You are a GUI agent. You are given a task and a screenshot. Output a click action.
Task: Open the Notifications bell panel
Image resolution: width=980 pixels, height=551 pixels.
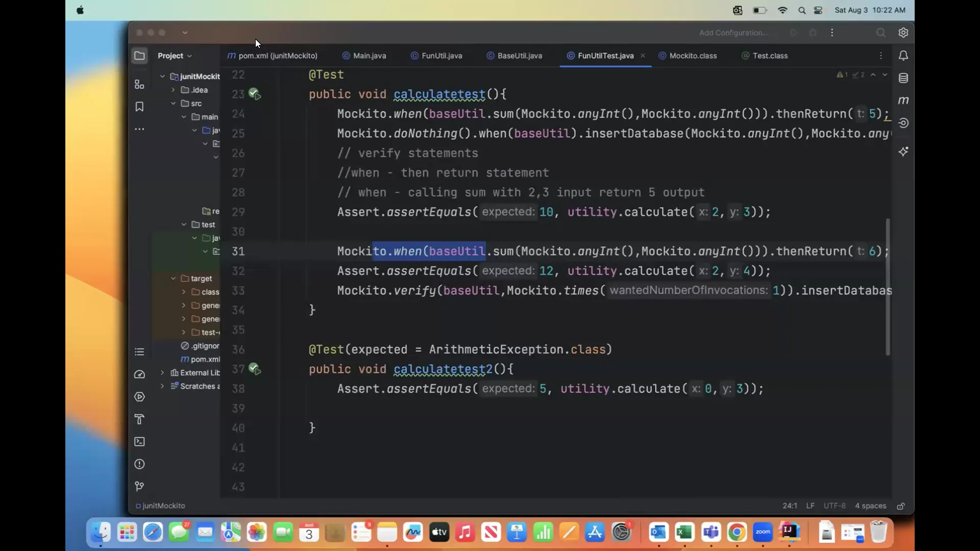click(x=903, y=56)
